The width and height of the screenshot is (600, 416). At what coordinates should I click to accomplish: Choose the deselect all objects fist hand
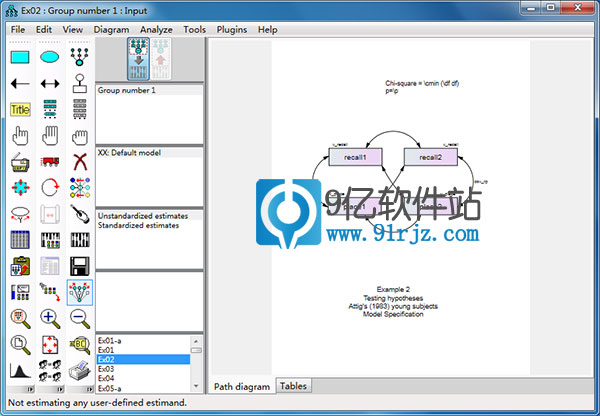pyautogui.click(x=80, y=136)
